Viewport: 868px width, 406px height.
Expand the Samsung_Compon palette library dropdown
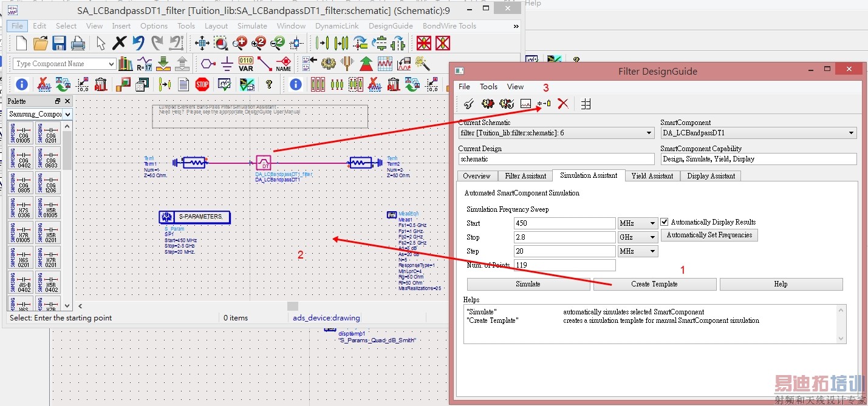pyautogui.click(x=67, y=114)
